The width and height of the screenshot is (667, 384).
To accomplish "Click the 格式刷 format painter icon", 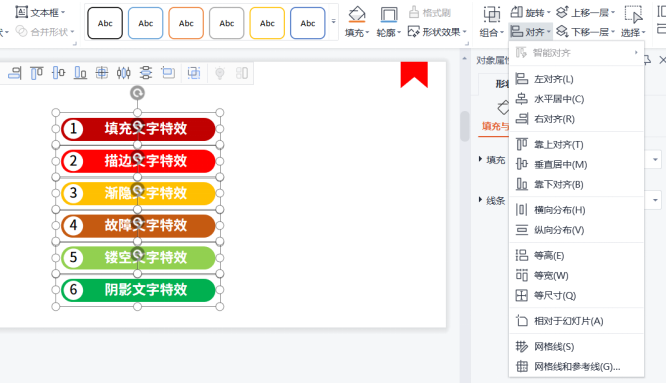I will click(x=414, y=12).
